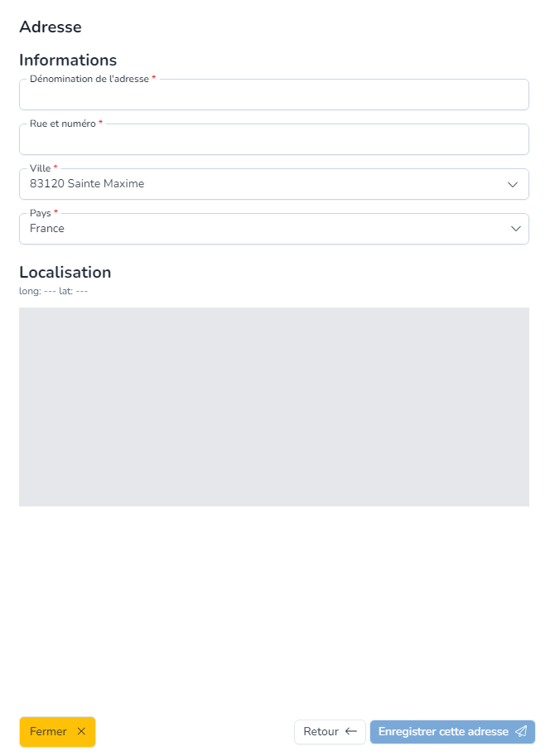Click the long/lat coordinates text

click(53, 291)
